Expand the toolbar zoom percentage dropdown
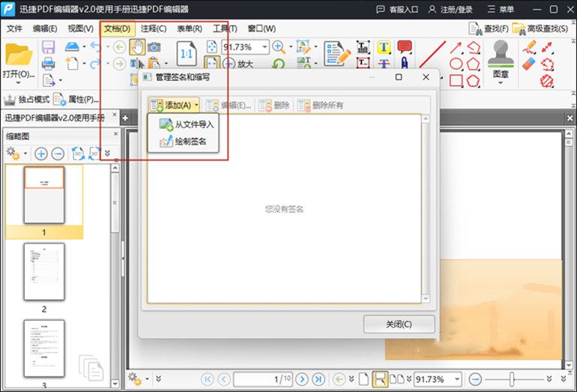Image resolution: width=577 pixels, height=392 pixels. [265, 47]
